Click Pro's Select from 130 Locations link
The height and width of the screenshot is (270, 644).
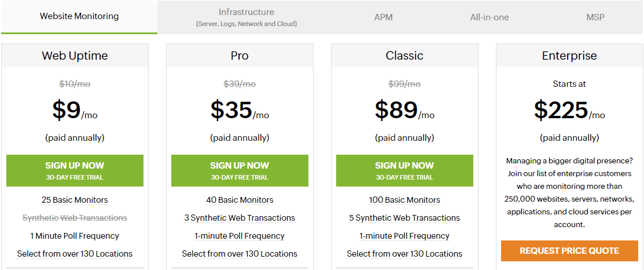240,254
